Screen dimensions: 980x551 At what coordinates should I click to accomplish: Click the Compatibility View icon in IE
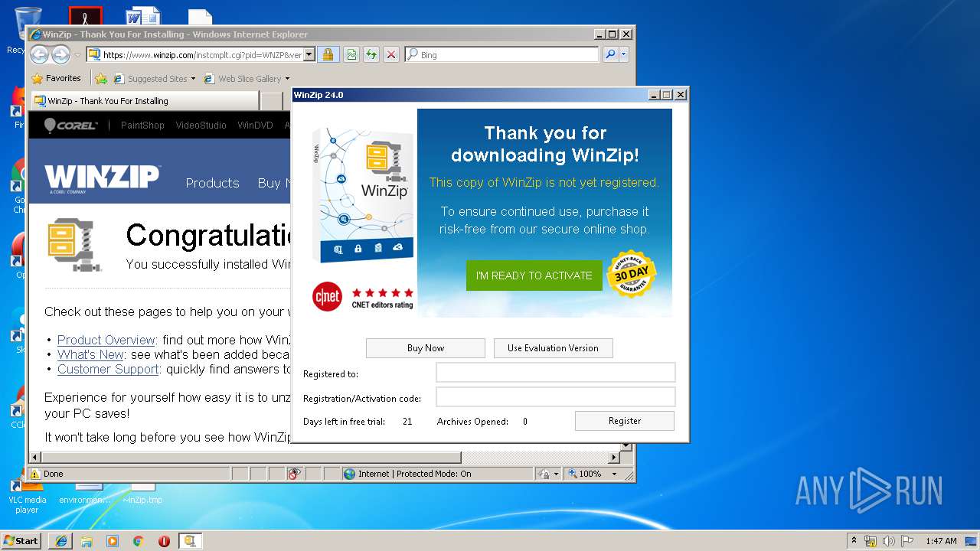tap(351, 54)
